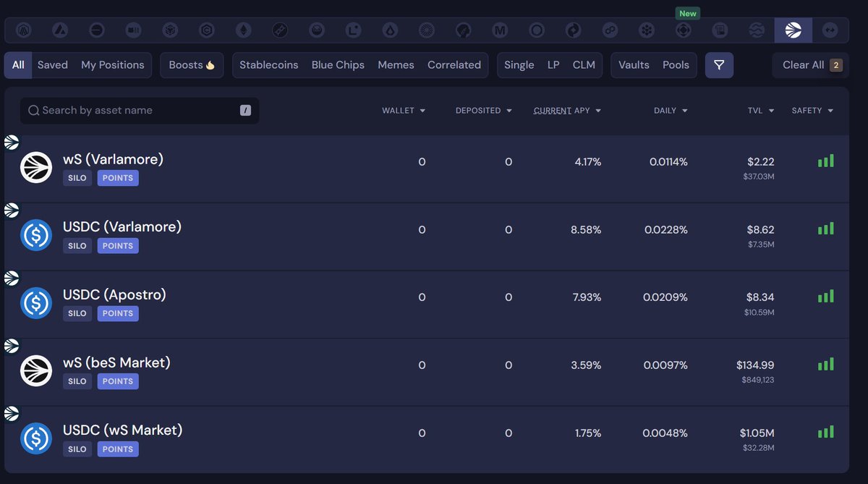Image resolution: width=868 pixels, height=484 pixels.
Task: Filter by Memes category
Action: [x=396, y=65]
